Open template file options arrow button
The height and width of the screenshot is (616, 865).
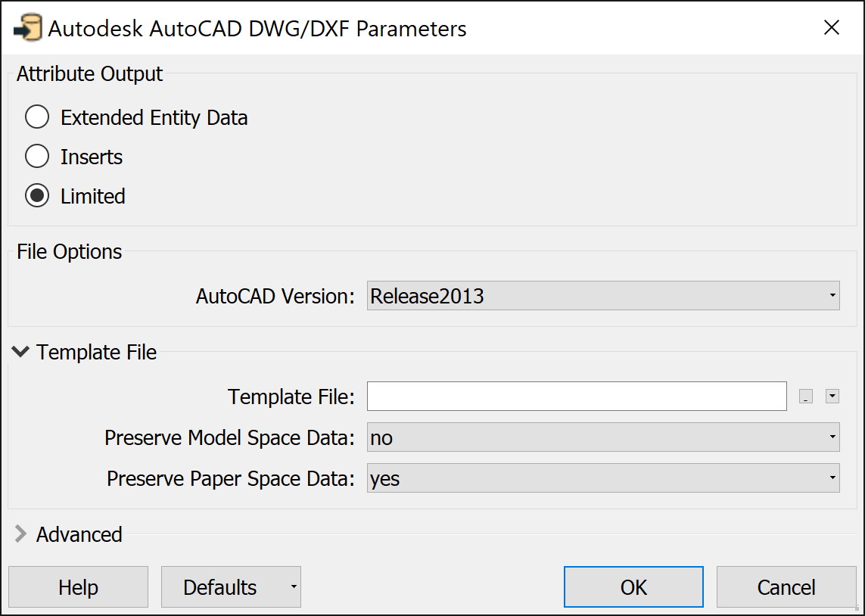(832, 397)
